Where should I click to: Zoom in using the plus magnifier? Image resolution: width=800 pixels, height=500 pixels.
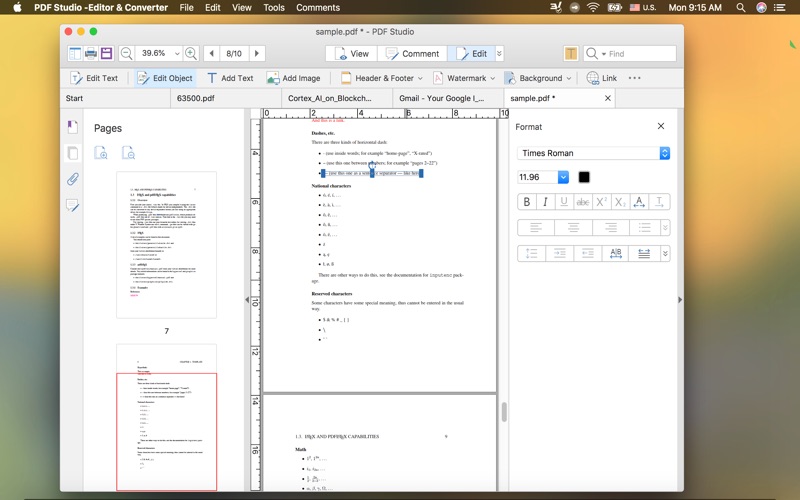[190, 53]
